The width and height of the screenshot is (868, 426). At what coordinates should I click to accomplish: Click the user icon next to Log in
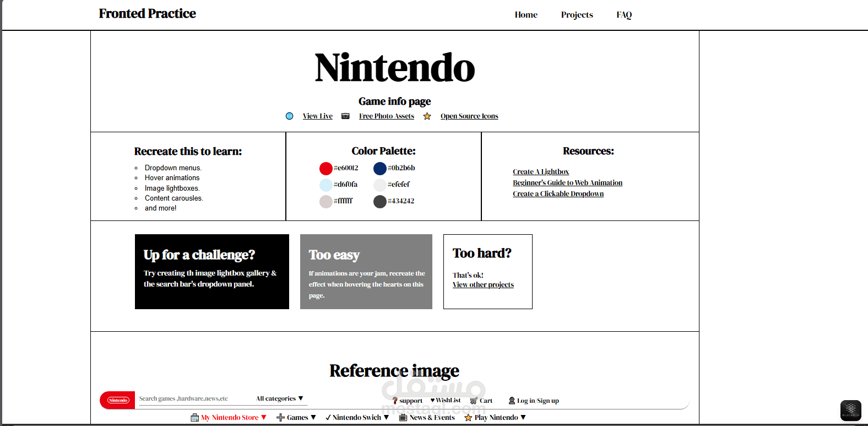click(512, 401)
